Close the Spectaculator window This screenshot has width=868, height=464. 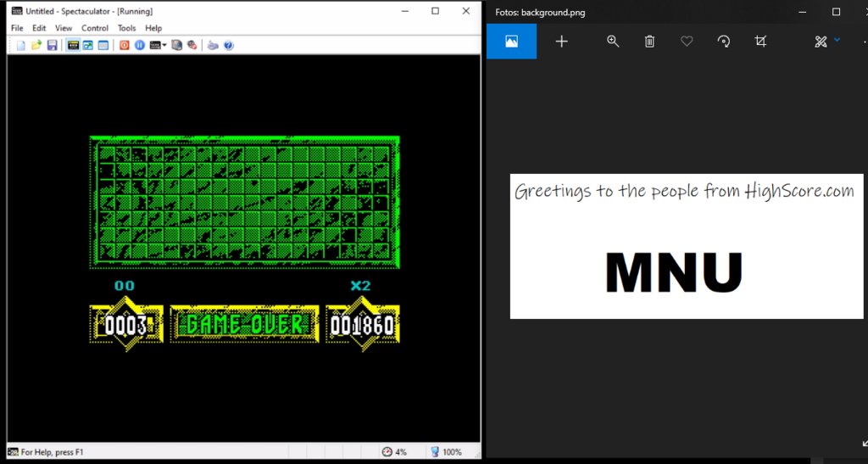pyautogui.click(x=466, y=11)
